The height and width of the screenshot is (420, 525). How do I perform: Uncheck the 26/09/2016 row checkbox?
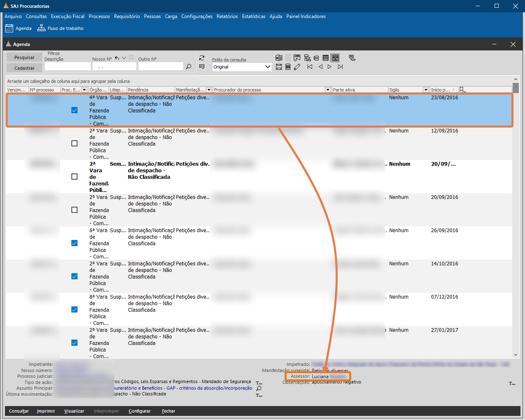point(74,243)
